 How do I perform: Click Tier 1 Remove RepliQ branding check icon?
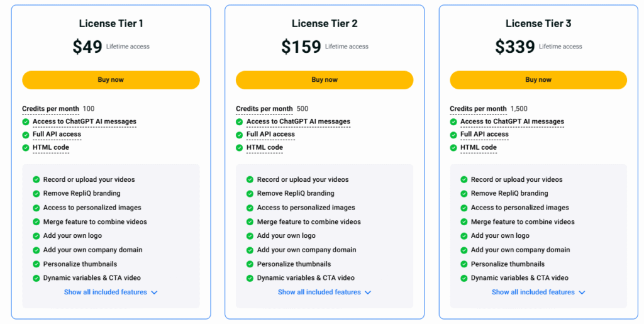point(36,194)
